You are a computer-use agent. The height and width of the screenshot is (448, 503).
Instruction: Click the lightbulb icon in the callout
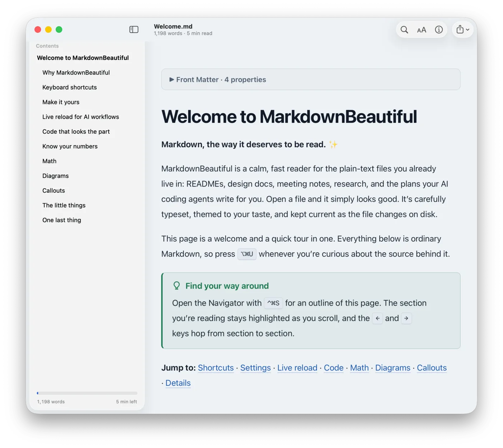coord(176,285)
